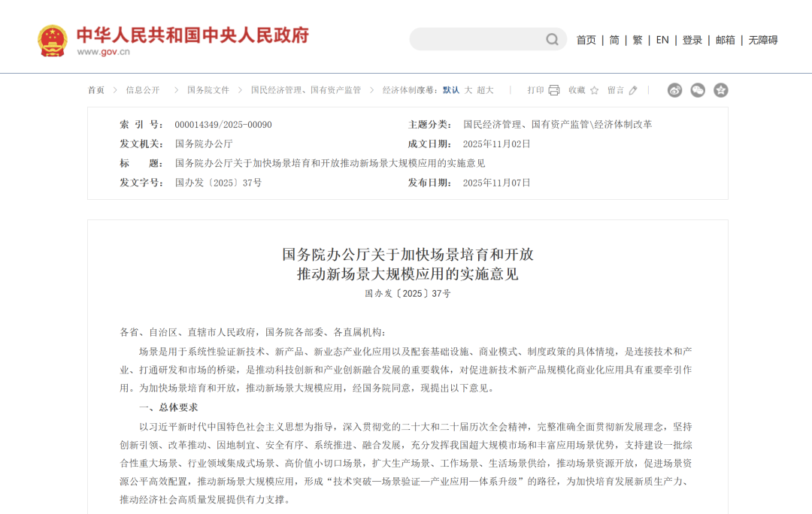Open 首页 in top navigation
Image resolution: width=812 pixels, height=514 pixels.
[586, 40]
